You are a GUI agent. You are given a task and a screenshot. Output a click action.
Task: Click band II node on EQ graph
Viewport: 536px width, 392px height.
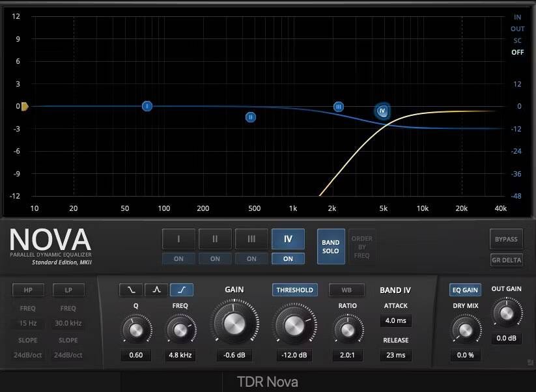point(251,117)
